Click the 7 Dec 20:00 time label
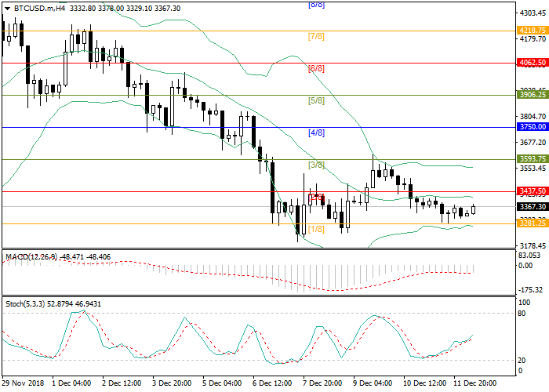This screenshot has width=549, height=392. pyautogui.click(x=322, y=383)
